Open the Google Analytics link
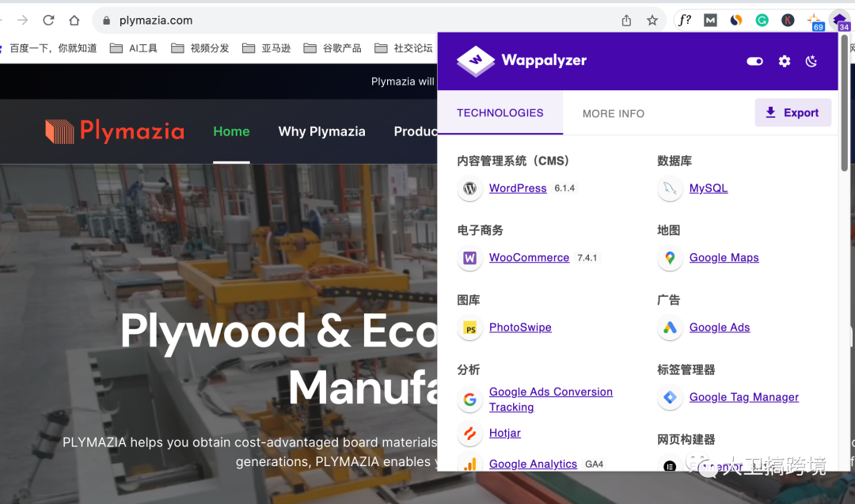Screen dimensions: 855x504 click(x=533, y=464)
